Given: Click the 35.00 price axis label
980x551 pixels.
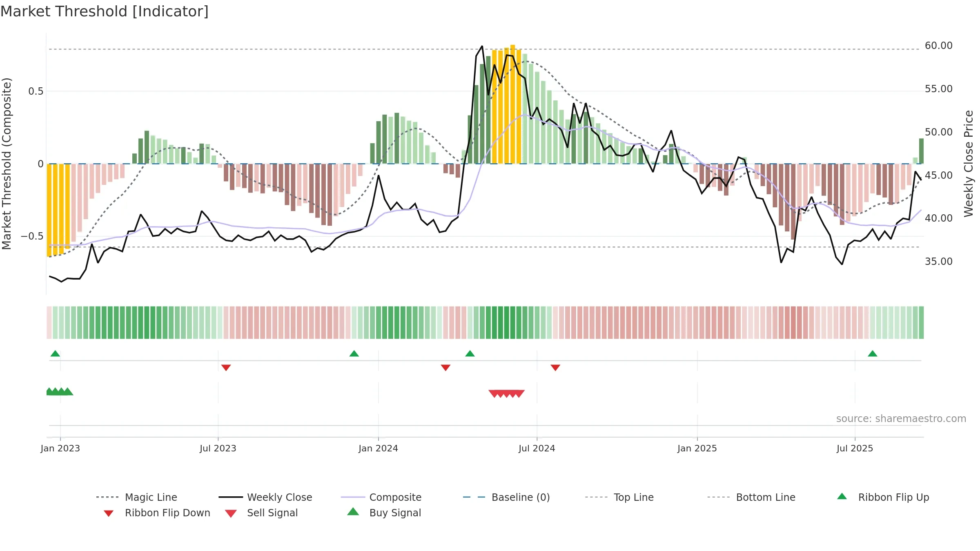Looking at the screenshot, I should point(939,262).
